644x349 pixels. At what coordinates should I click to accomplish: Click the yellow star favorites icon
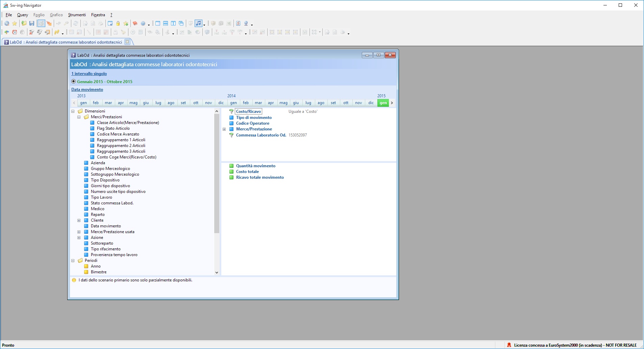pos(15,23)
